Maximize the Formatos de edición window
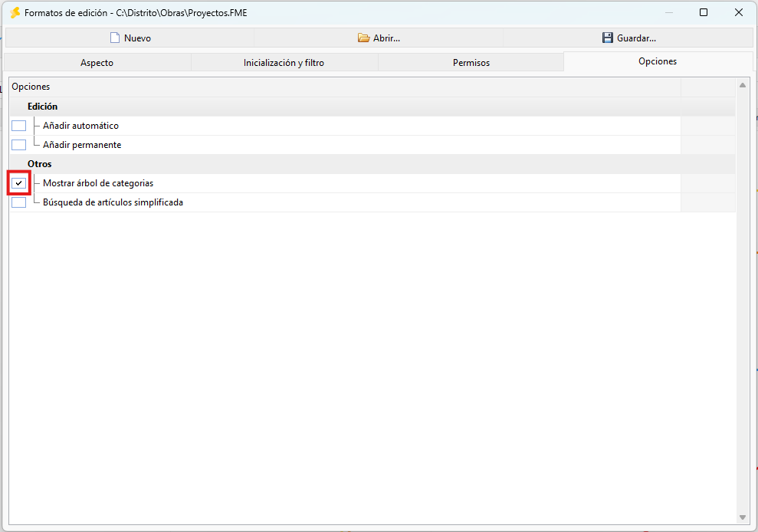The width and height of the screenshot is (758, 532). 704,12
